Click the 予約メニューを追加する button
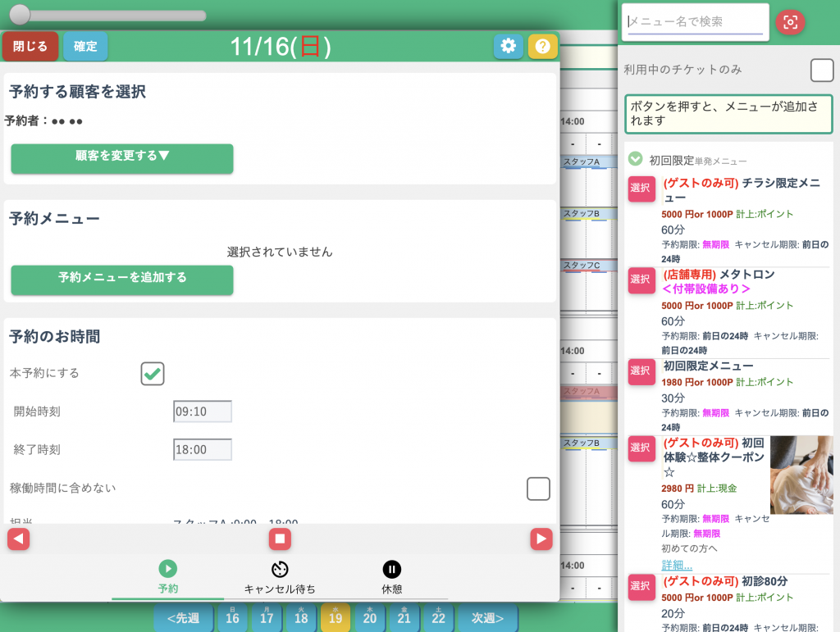The image size is (840, 632). click(122, 279)
